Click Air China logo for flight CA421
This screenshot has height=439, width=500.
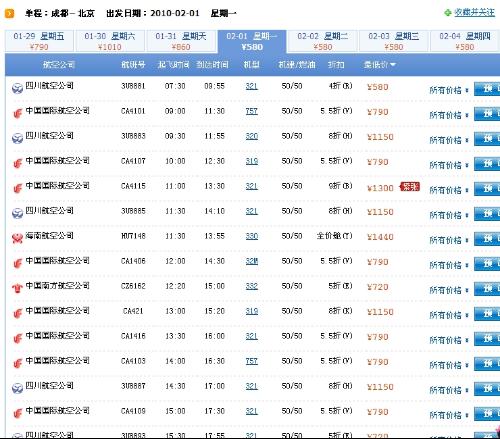click(x=17, y=313)
